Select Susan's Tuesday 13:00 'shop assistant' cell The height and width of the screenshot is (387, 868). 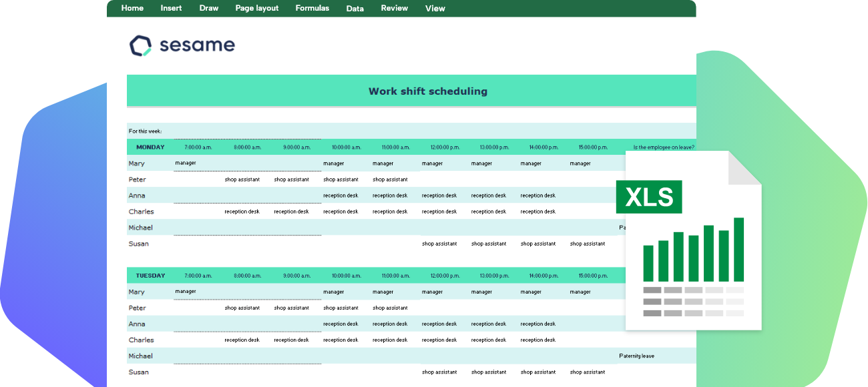click(489, 372)
